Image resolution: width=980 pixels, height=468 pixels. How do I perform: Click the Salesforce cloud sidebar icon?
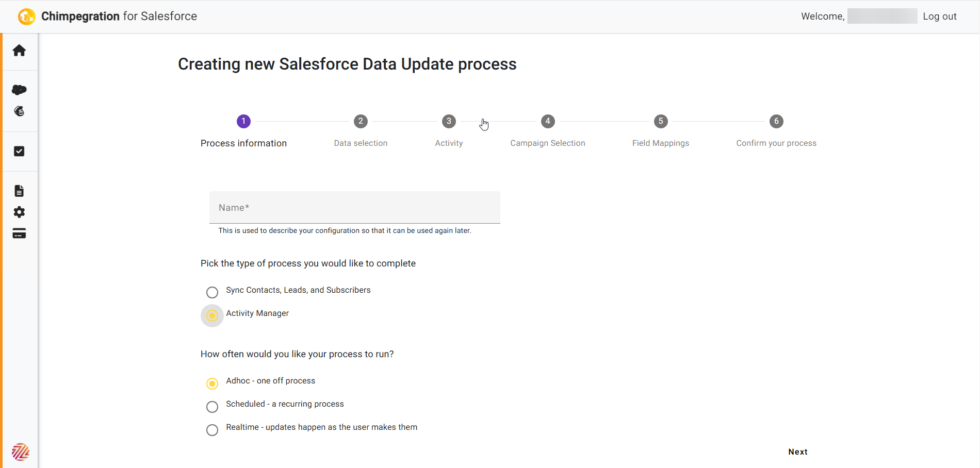(x=19, y=90)
